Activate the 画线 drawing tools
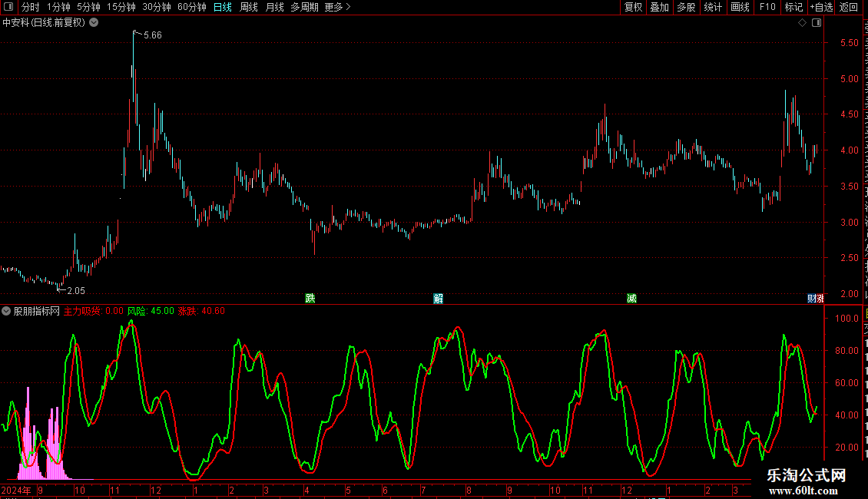 coord(740,7)
